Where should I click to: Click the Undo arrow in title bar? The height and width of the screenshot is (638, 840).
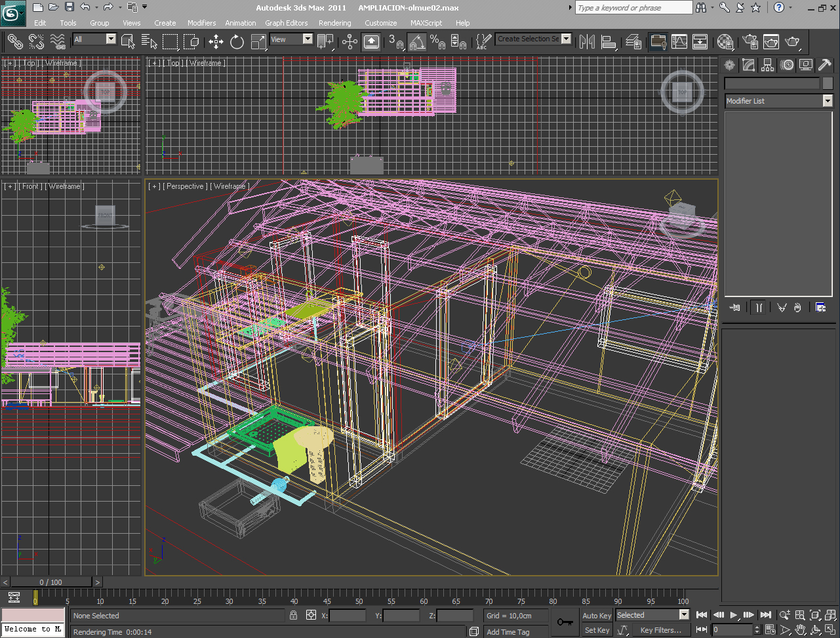[x=85, y=7]
